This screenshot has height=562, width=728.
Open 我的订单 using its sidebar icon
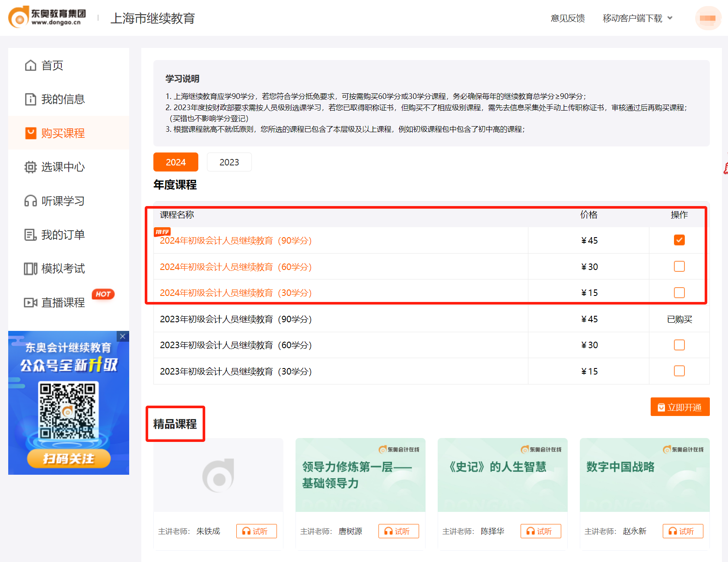pos(30,235)
